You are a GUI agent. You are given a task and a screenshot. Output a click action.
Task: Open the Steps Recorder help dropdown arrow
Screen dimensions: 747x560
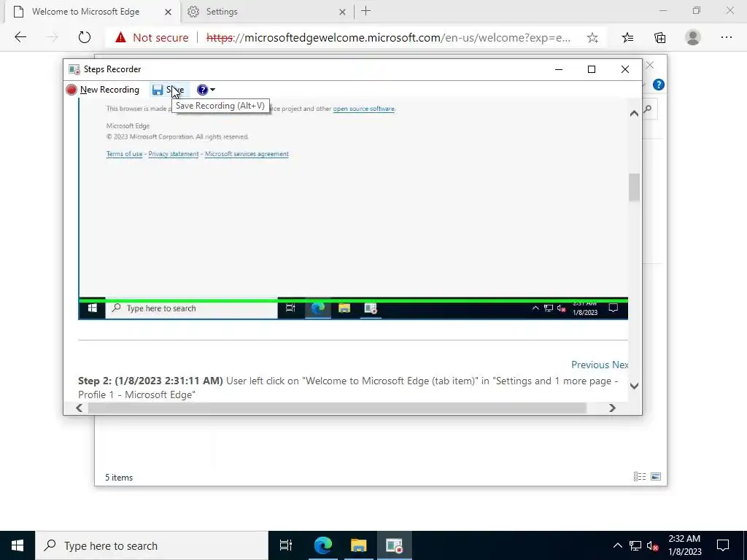pos(212,90)
